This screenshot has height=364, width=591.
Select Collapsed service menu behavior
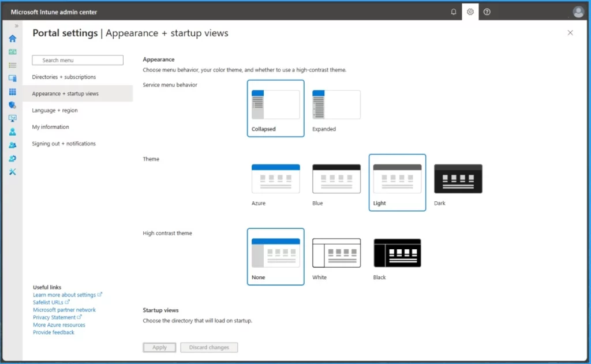coord(275,108)
